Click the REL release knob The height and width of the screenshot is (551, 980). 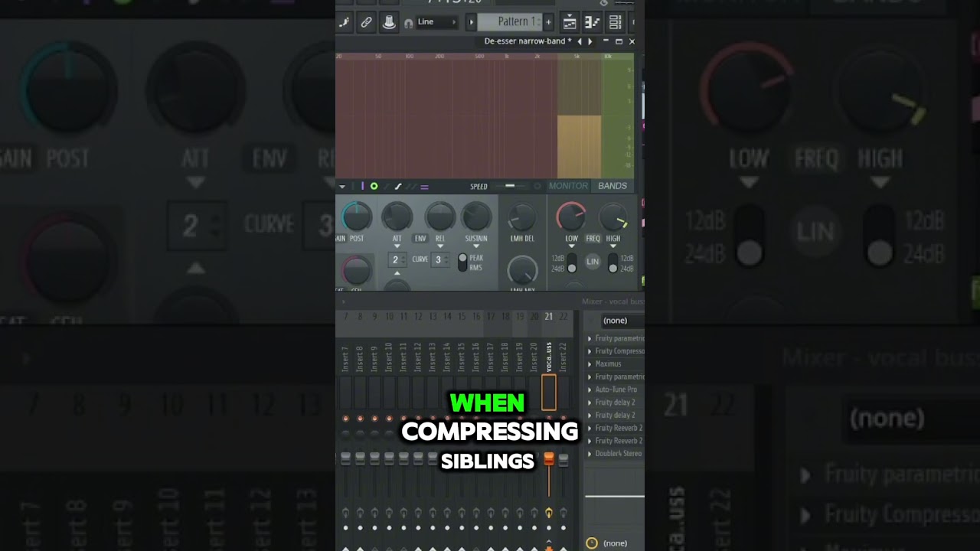pyautogui.click(x=440, y=217)
